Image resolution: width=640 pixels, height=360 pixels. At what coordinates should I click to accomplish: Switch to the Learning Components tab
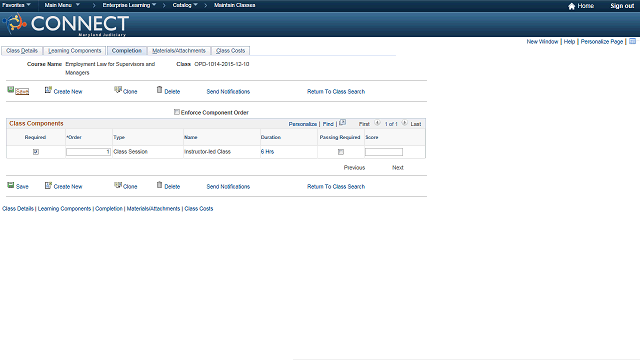(75, 51)
